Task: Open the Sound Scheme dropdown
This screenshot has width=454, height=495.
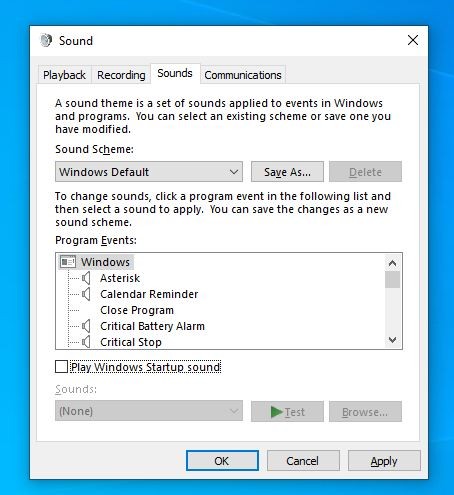Action: tap(149, 172)
